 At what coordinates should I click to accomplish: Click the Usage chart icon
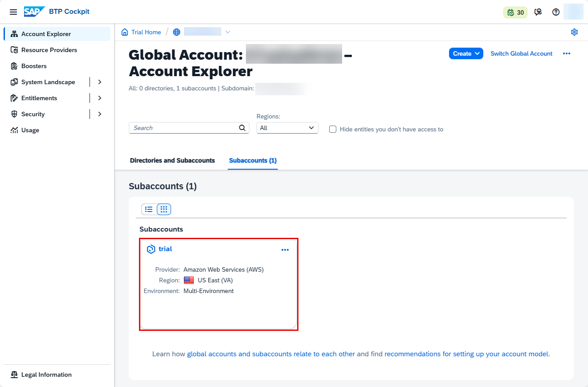pos(14,130)
